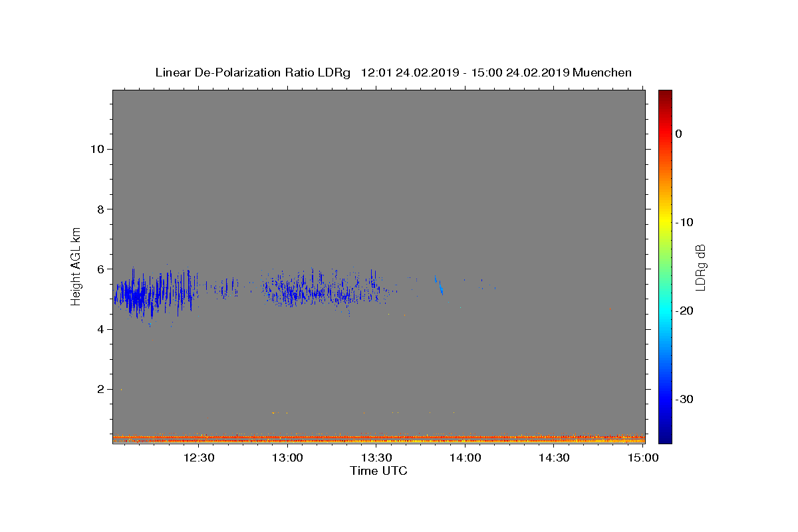Image resolution: width=798 pixels, height=532 pixels.
Task: Click the plot title 'Linear De-Polarization Ratio LDRg'
Action: 253,72
